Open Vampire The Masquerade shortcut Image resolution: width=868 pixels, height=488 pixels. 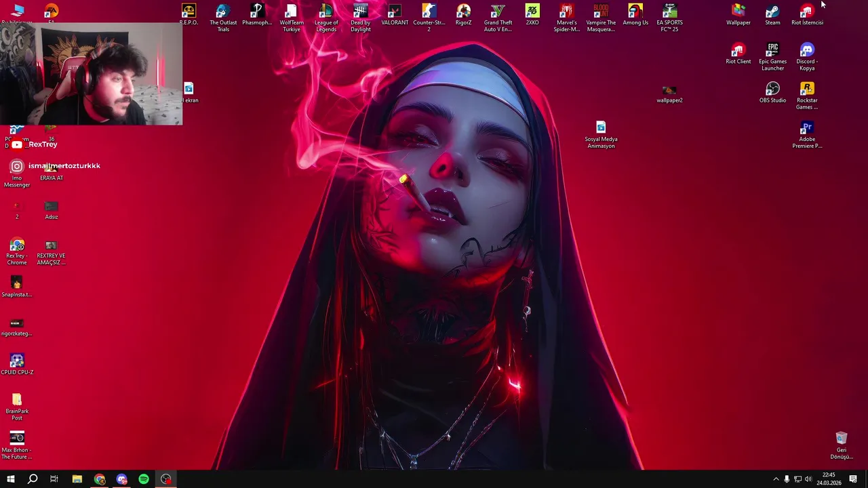[601, 18]
